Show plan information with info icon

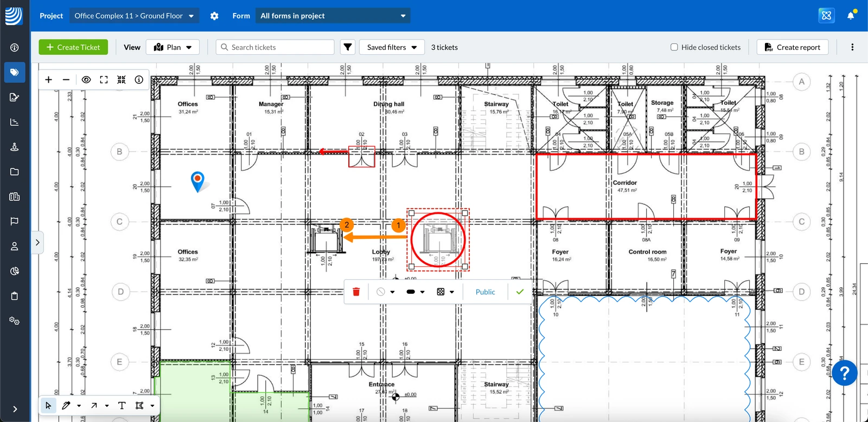pyautogui.click(x=139, y=80)
